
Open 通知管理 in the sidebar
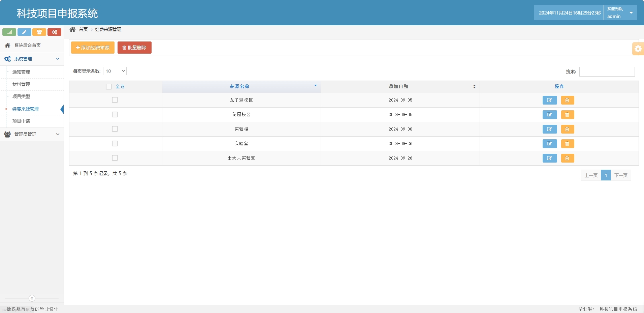coord(21,72)
